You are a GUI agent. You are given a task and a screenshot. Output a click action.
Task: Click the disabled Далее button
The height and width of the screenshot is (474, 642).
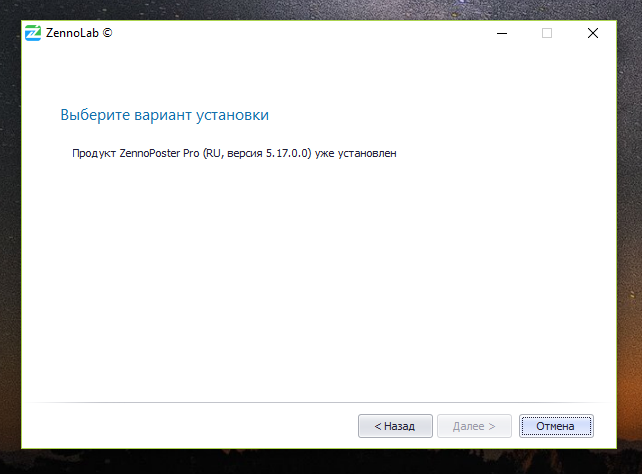click(x=474, y=426)
